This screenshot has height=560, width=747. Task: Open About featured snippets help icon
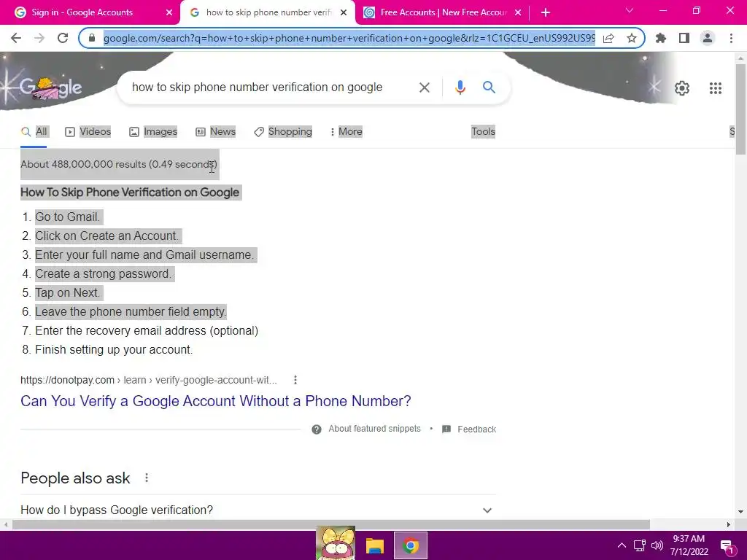tap(317, 429)
